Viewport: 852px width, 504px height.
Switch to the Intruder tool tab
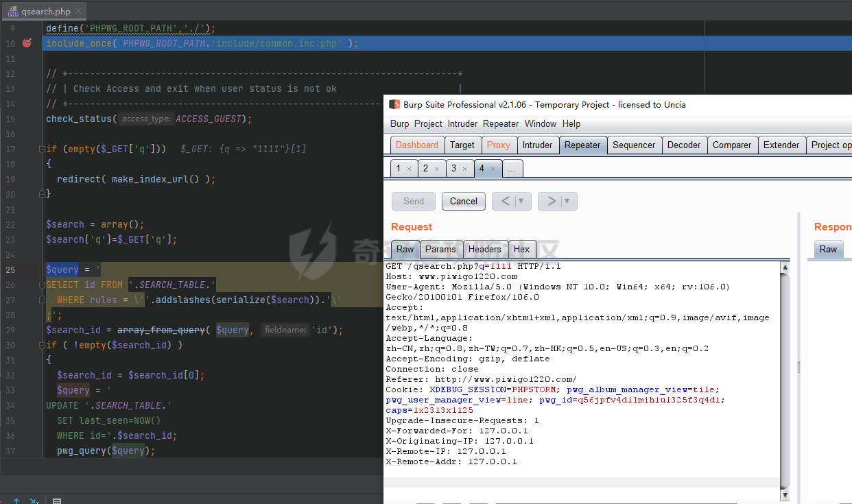point(537,145)
